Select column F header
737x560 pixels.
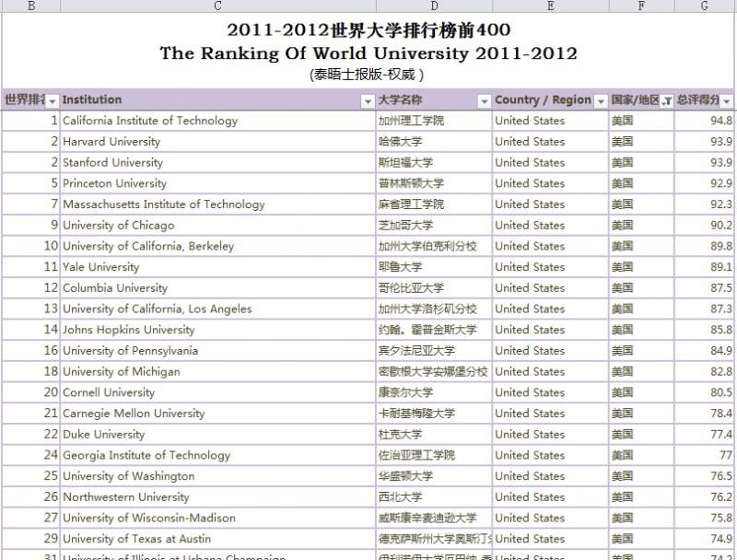(641, 6)
